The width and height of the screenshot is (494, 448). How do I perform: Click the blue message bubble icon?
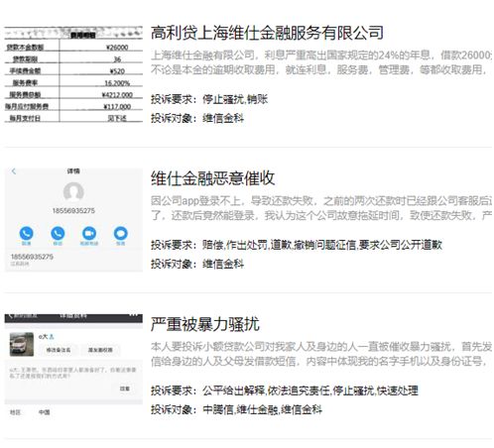click(x=121, y=233)
